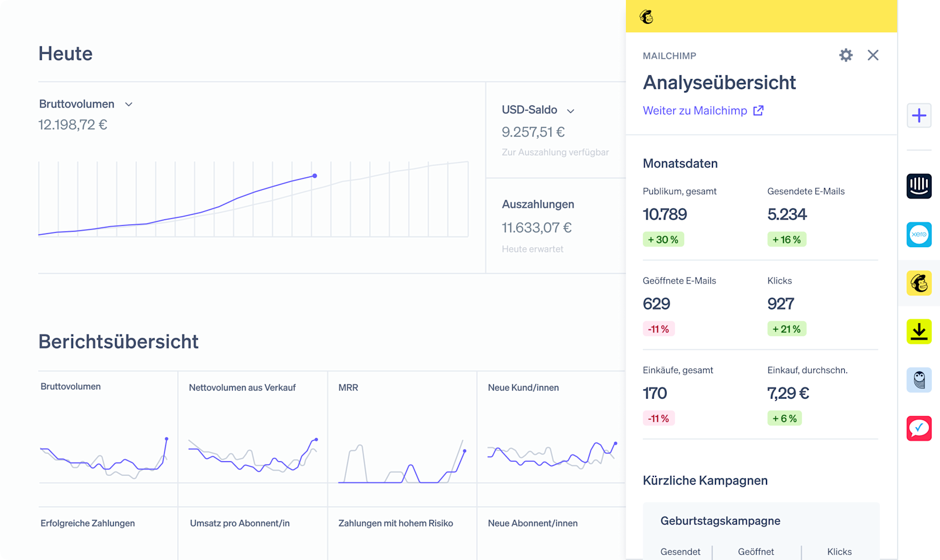This screenshot has height=560, width=940.
Task: Select the Mailchimp app in sidebar
Action: click(x=919, y=283)
